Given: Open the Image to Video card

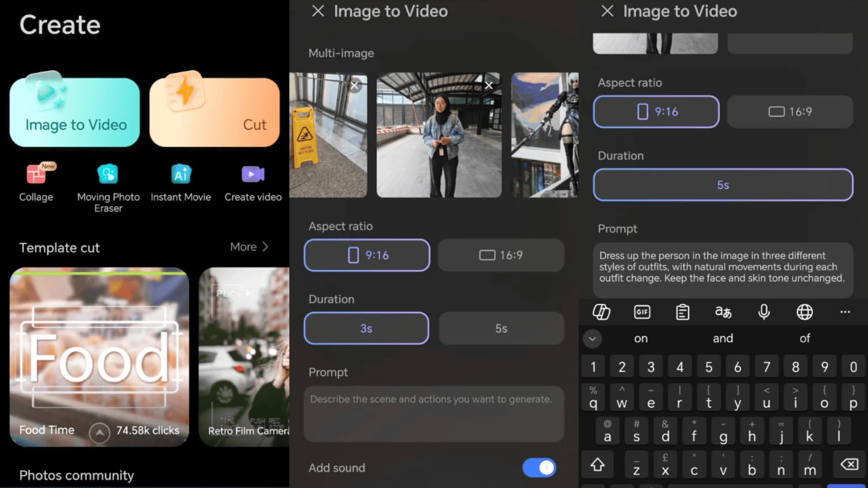Looking at the screenshot, I should coord(75,112).
